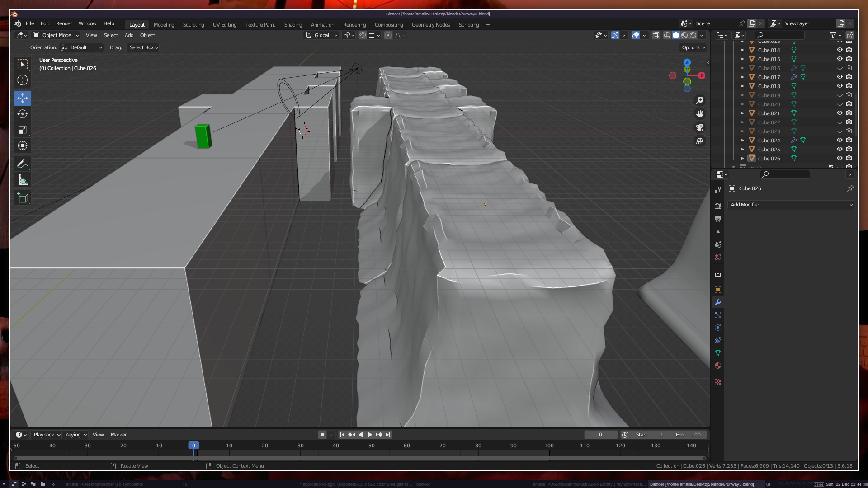This screenshot has width=868, height=488.
Task: Toggle camera view in viewport
Action: coord(700,127)
